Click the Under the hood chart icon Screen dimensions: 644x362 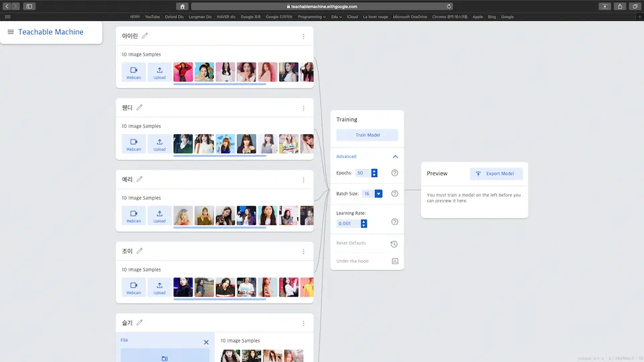[394, 261]
